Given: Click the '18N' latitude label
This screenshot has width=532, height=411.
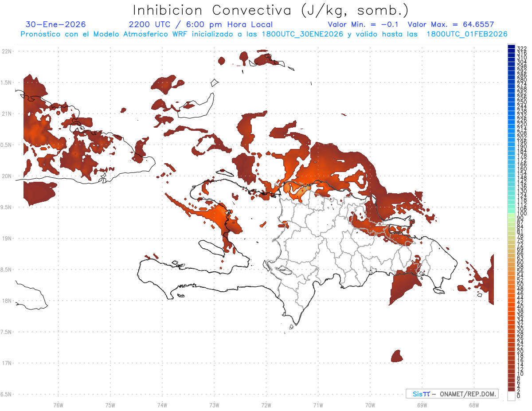Looking at the screenshot, I should [x=6, y=301].
